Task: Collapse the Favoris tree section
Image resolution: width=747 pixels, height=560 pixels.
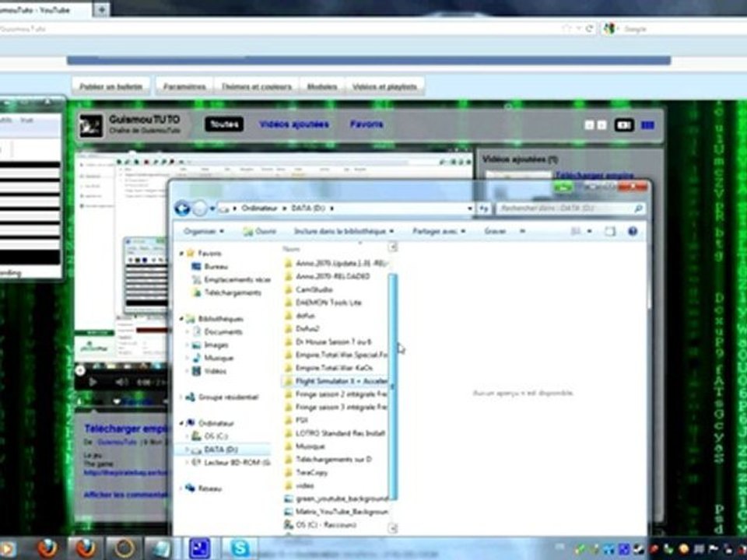Action: [181, 254]
